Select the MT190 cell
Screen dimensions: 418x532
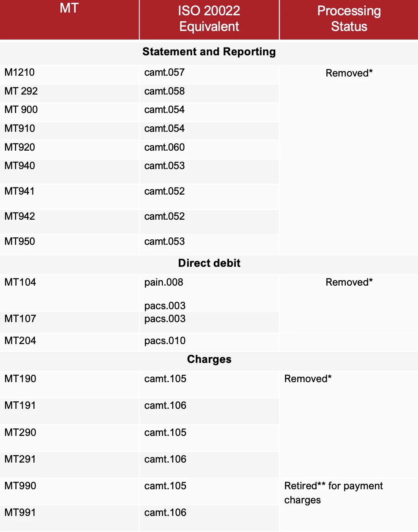click(x=20, y=379)
